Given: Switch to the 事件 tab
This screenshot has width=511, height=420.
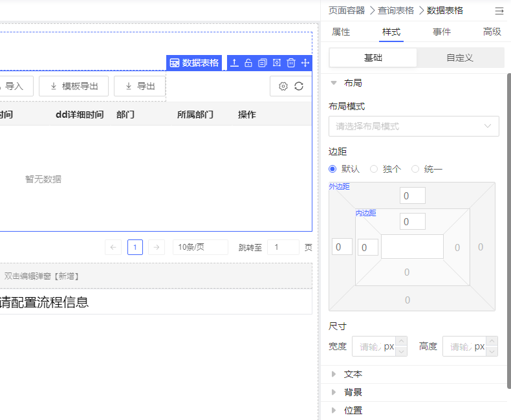Looking at the screenshot, I should click(x=442, y=32).
